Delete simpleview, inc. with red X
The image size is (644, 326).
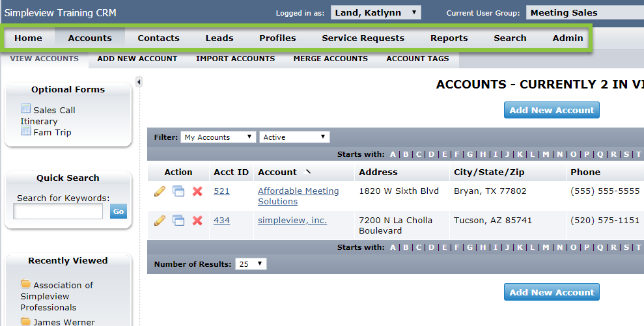[x=197, y=221]
